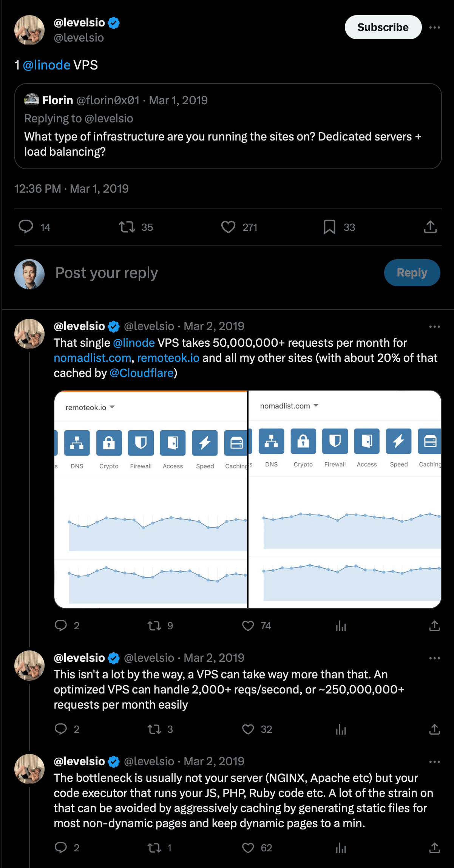This screenshot has height=868, width=454.
Task: Open the nomadlist.com dashboard image
Action: tap(344, 529)
